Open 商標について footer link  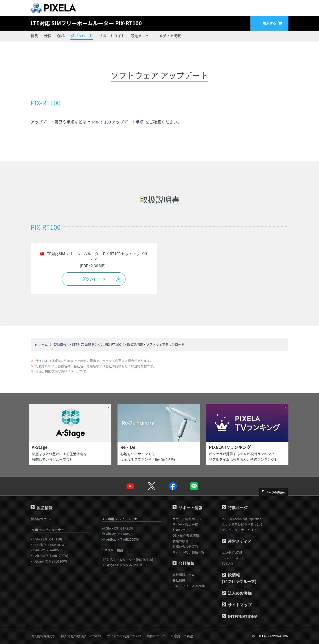(156, 636)
